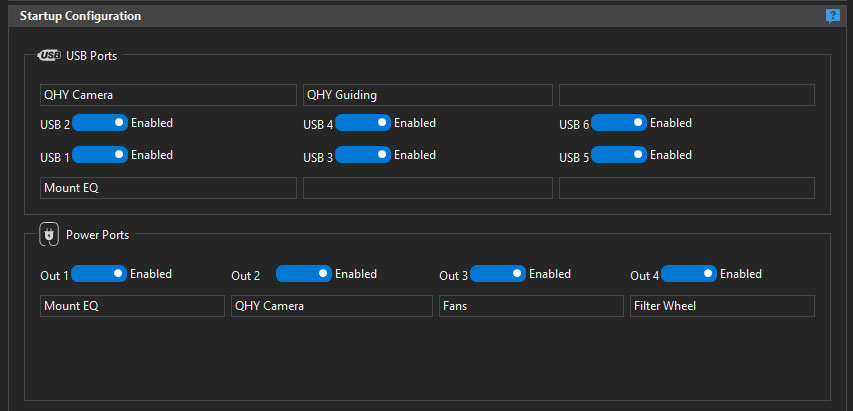Disable the USB 2 port toggle
Screen dimensions: 853x411
click(100, 123)
